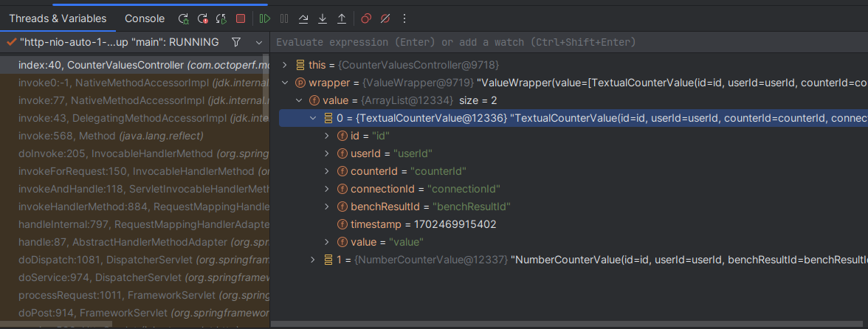Click the 'this' object icon

(300, 65)
